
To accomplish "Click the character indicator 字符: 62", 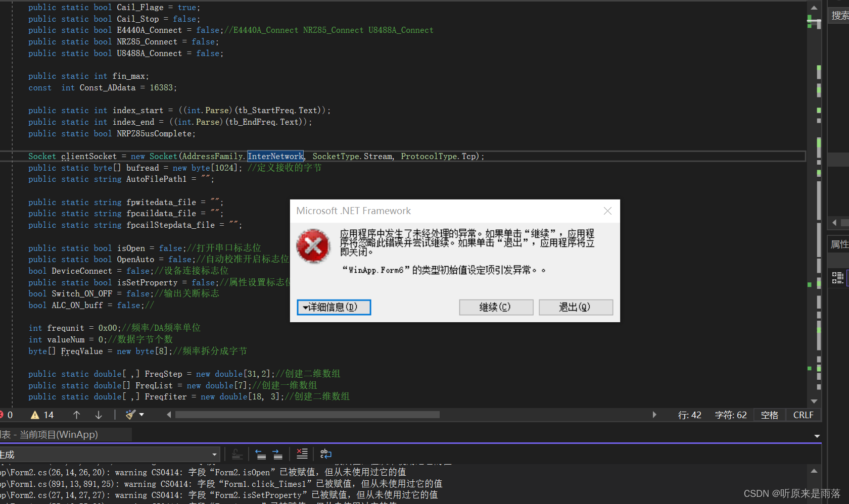I will tap(731, 415).
